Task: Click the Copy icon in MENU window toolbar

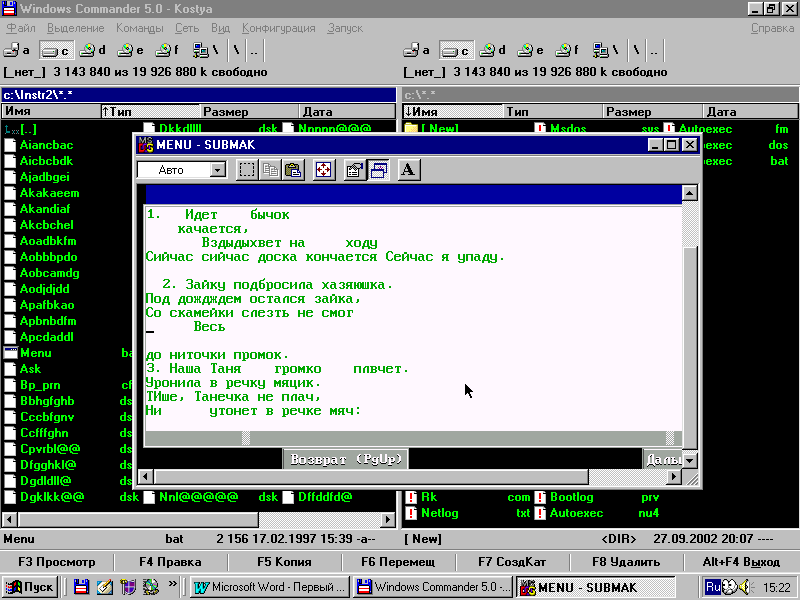Action: (x=270, y=170)
